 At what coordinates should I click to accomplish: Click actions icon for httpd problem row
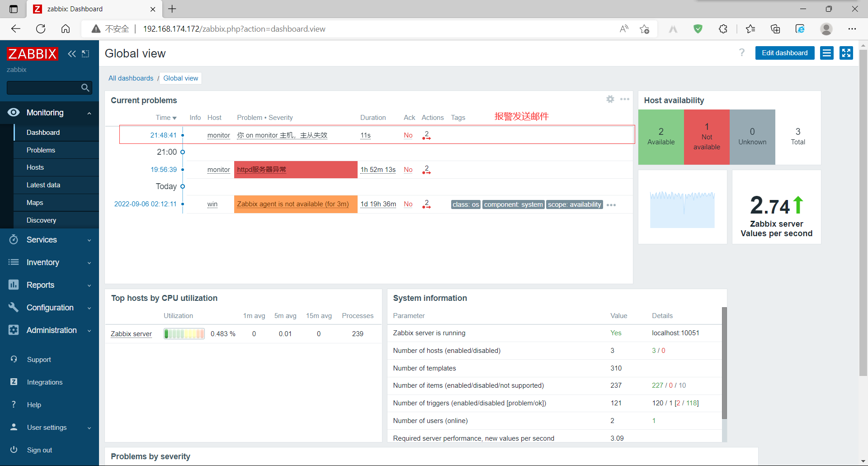[426, 170]
